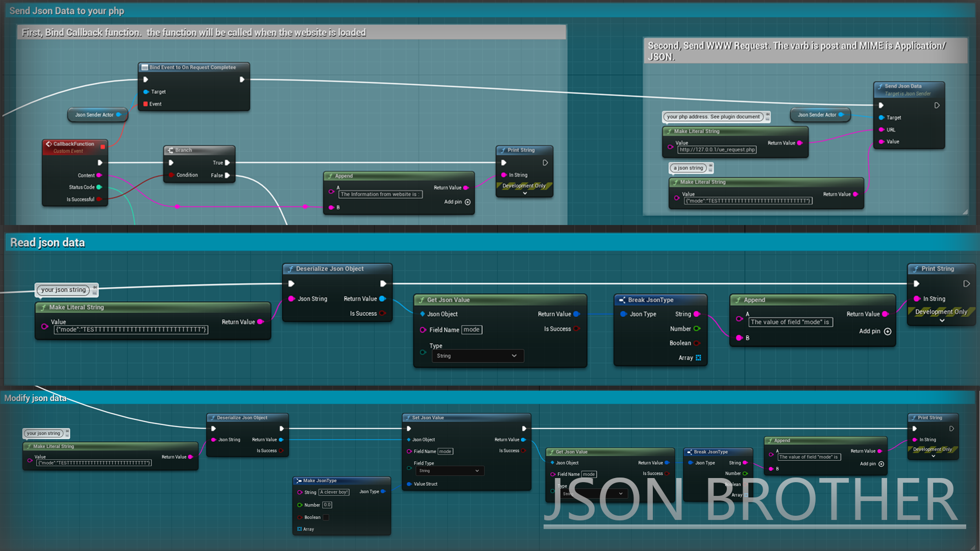Edit the Field Name mode input on Get Json Value

(x=471, y=330)
